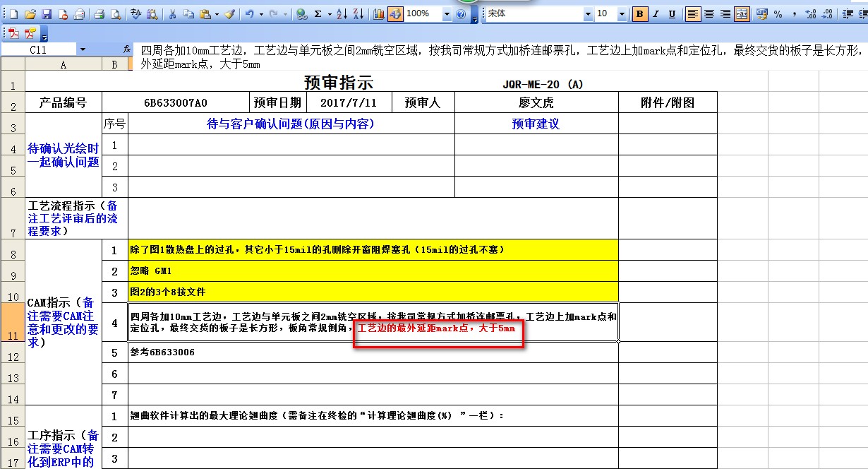Open the Paste options dropdown arrow
The width and height of the screenshot is (868, 469).
[x=217, y=14]
